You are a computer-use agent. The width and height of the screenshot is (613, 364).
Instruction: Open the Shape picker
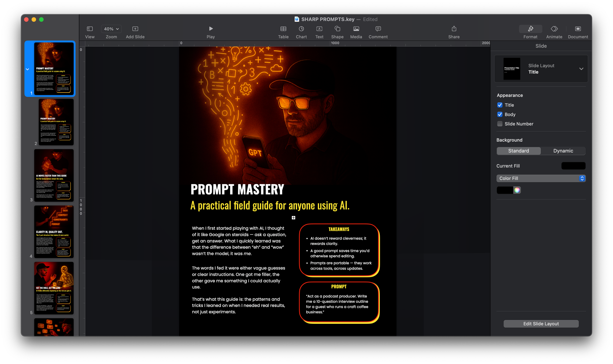[337, 29]
